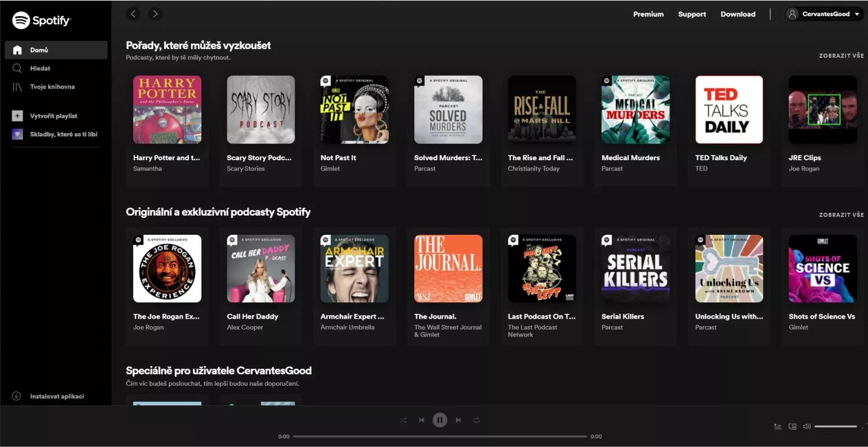Skip to previous track

[421, 420]
